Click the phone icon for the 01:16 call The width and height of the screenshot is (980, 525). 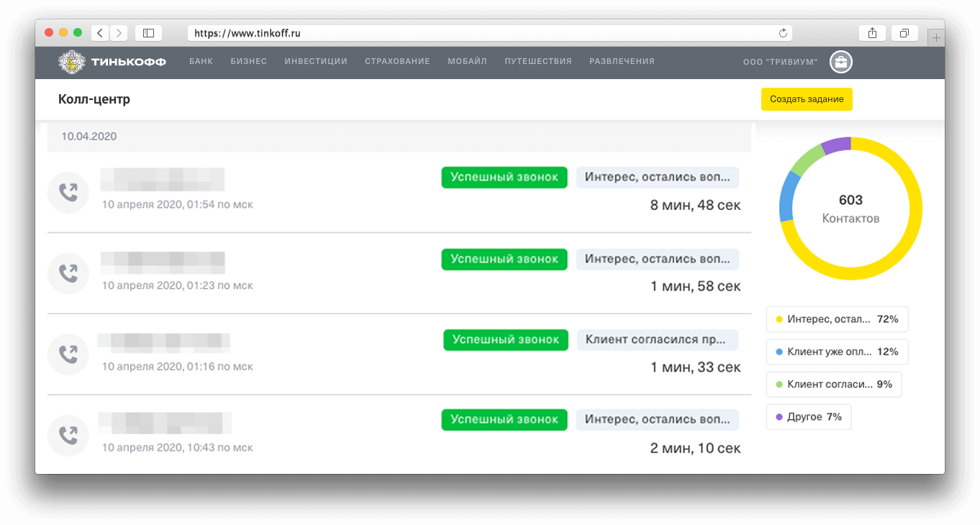68,354
